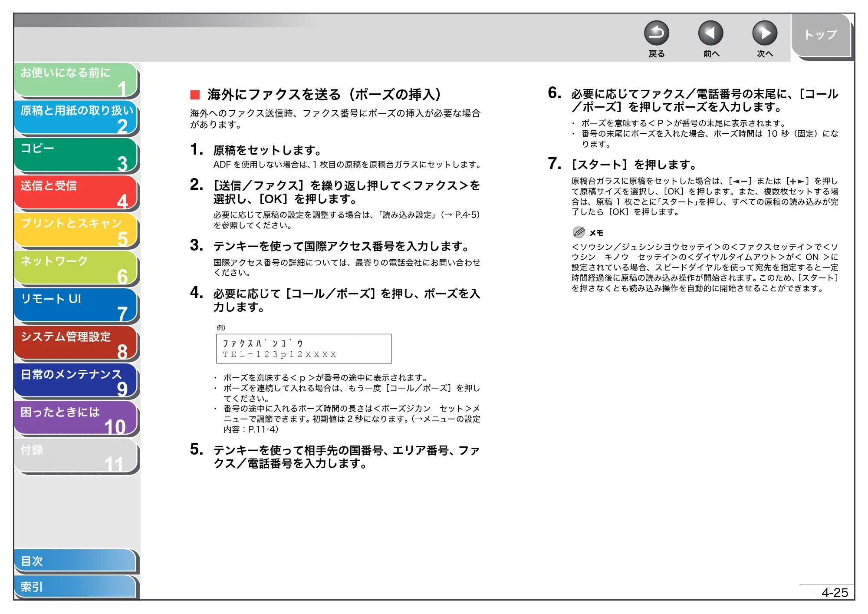Click page number 4-25
This screenshot has height=614, width=868.
(x=835, y=593)
